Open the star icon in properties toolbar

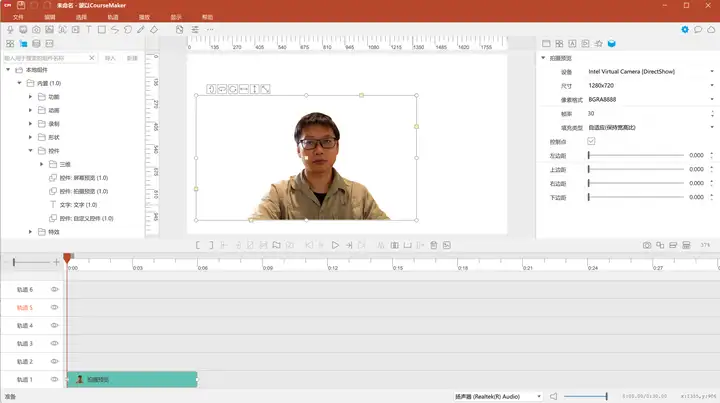pyautogui.click(x=598, y=44)
